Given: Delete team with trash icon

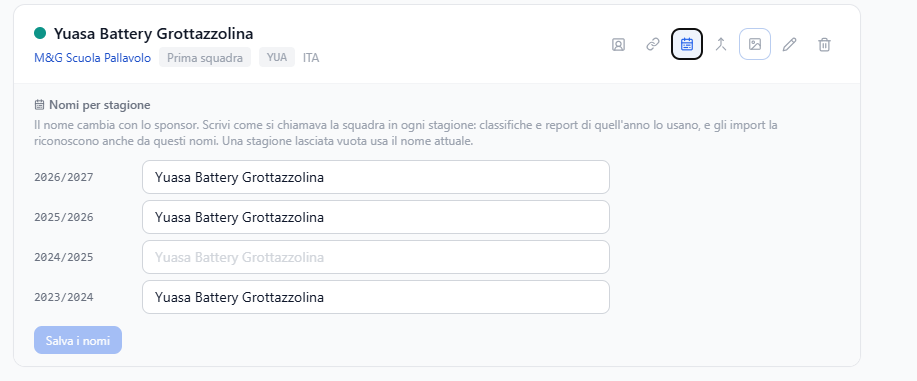Looking at the screenshot, I should (824, 44).
